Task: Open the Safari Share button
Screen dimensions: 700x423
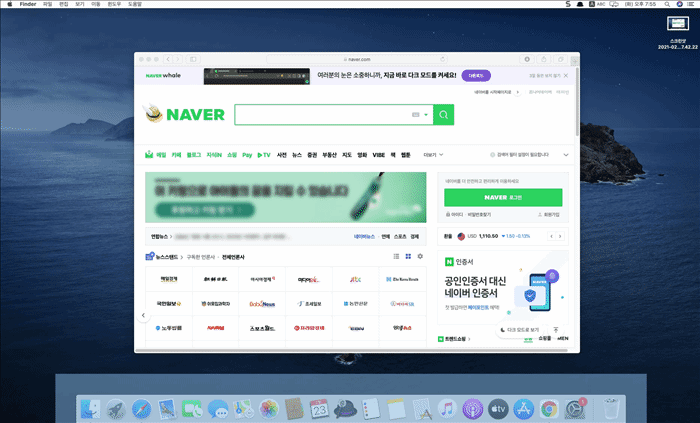Action: click(544, 59)
